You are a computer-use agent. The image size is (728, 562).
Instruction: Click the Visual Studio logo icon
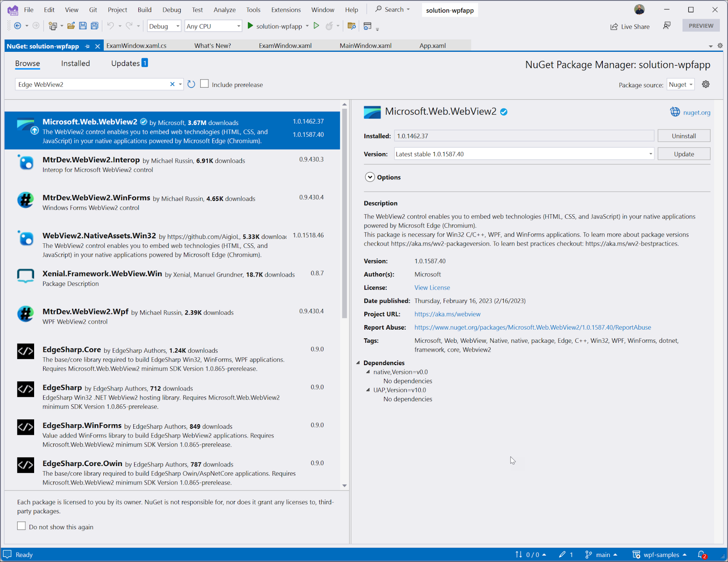13,10
